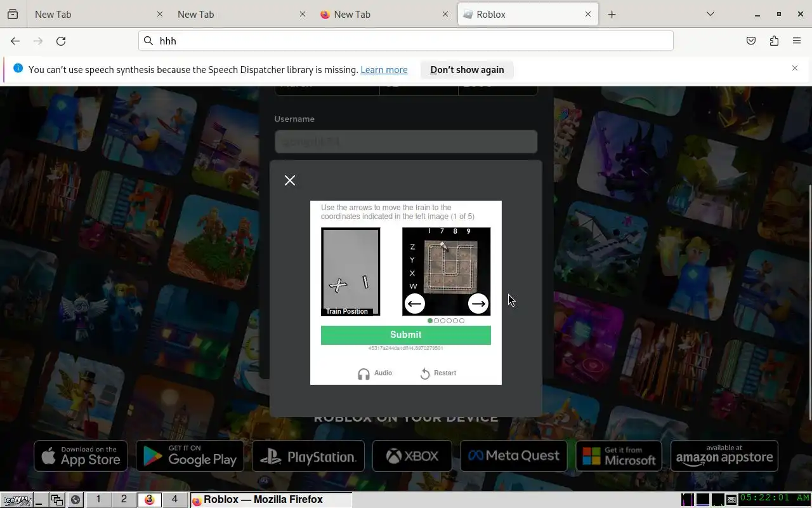The height and width of the screenshot is (508, 812).
Task: Open the Amazon Appstore badge
Action: click(724, 456)
